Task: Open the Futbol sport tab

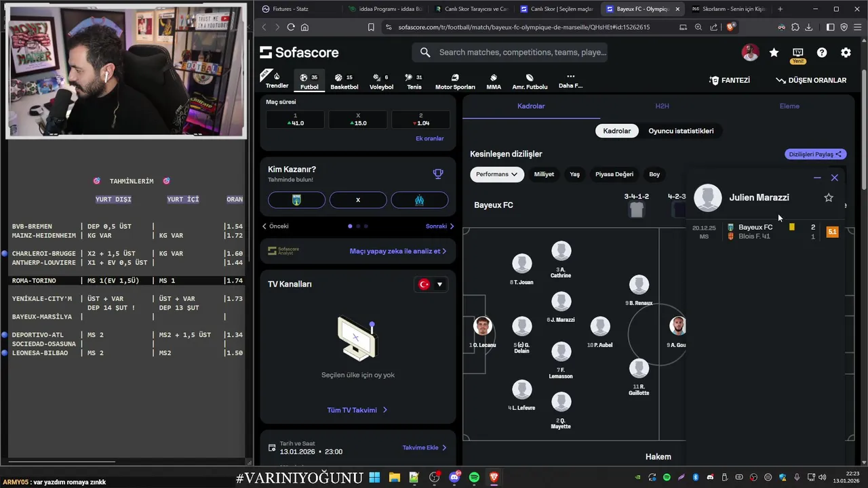Action: tap(309, 81)
